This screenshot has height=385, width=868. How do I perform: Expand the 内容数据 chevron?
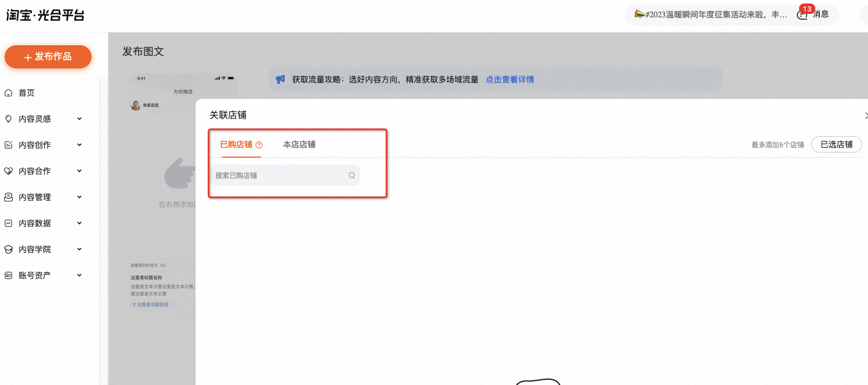79,223
